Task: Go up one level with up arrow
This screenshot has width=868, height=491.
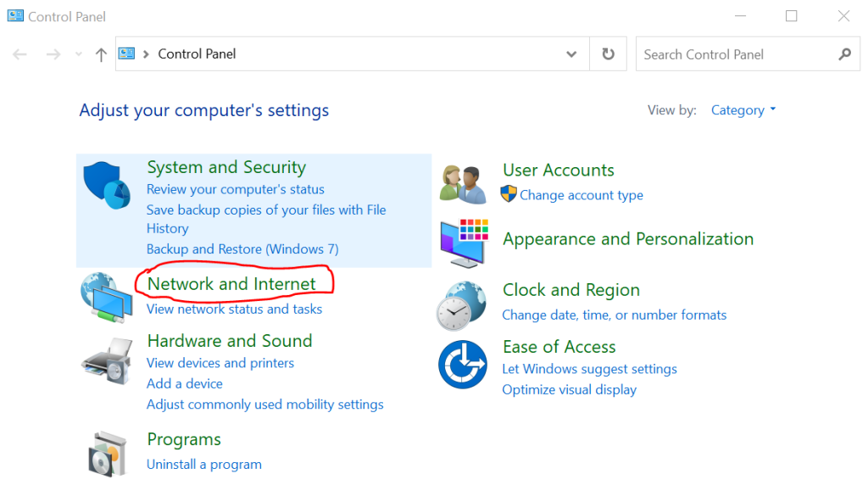Action: [x=101, y=54]
